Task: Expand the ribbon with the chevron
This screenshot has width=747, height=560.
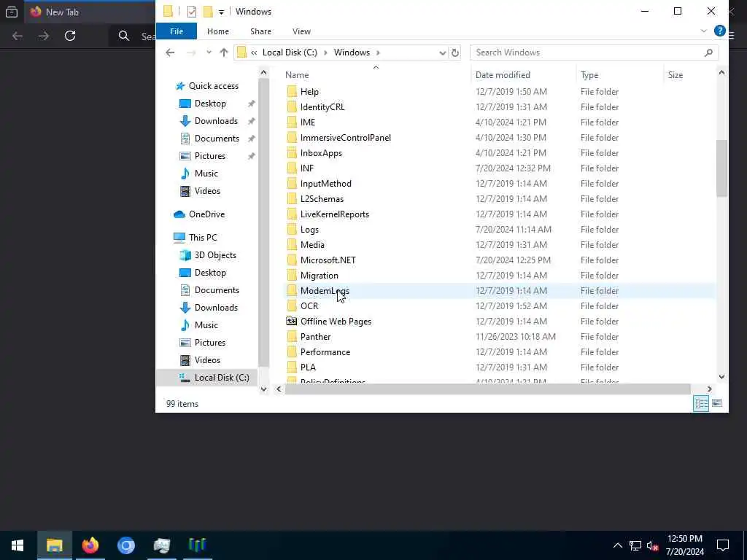Action: (704, 31)
